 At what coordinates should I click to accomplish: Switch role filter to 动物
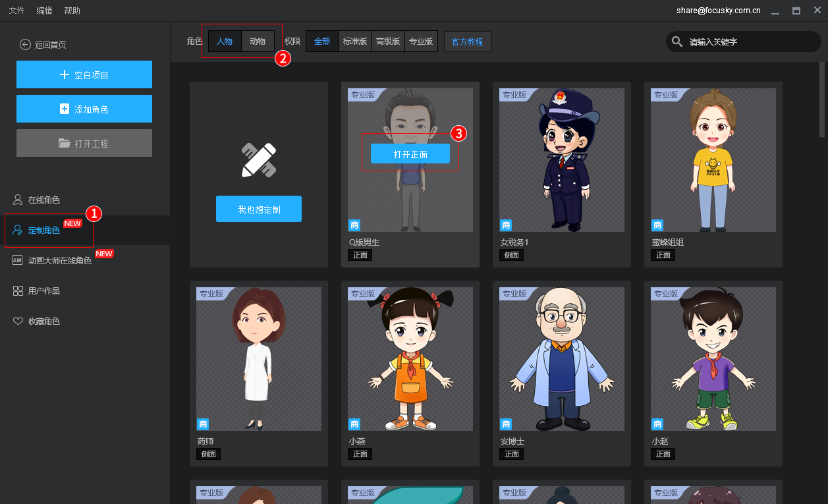tap(258, 42)
